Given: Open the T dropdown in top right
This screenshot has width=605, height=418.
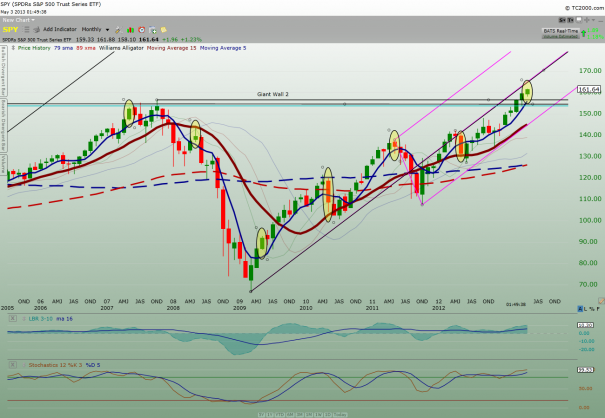Looking at the screenshot, I should pos(570,20).
